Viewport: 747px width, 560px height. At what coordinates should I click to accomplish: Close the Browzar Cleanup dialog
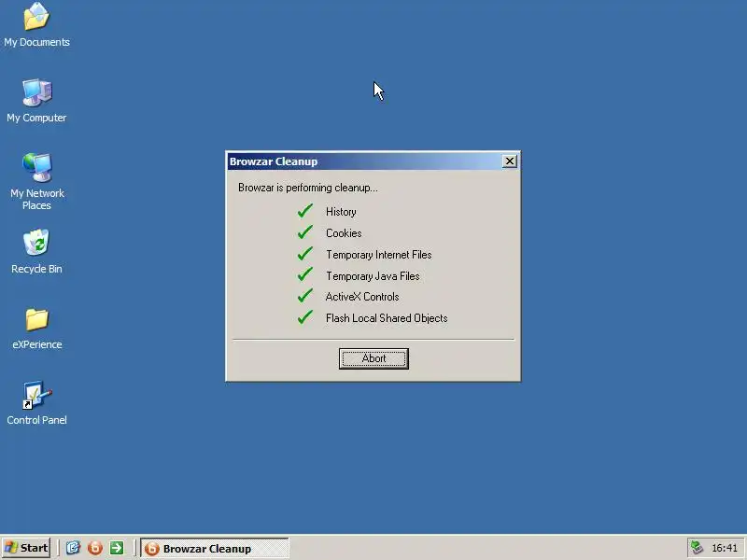[x=509, y=161]
